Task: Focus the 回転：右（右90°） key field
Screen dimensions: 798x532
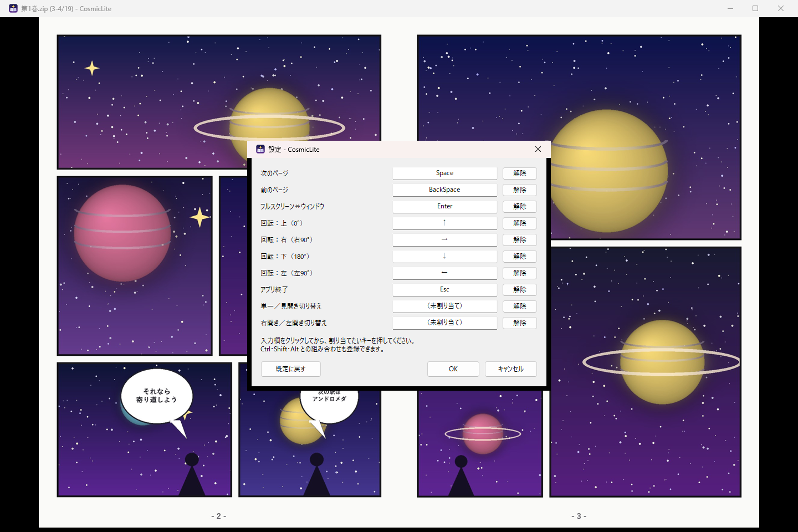Action: (x=444, y=240)
